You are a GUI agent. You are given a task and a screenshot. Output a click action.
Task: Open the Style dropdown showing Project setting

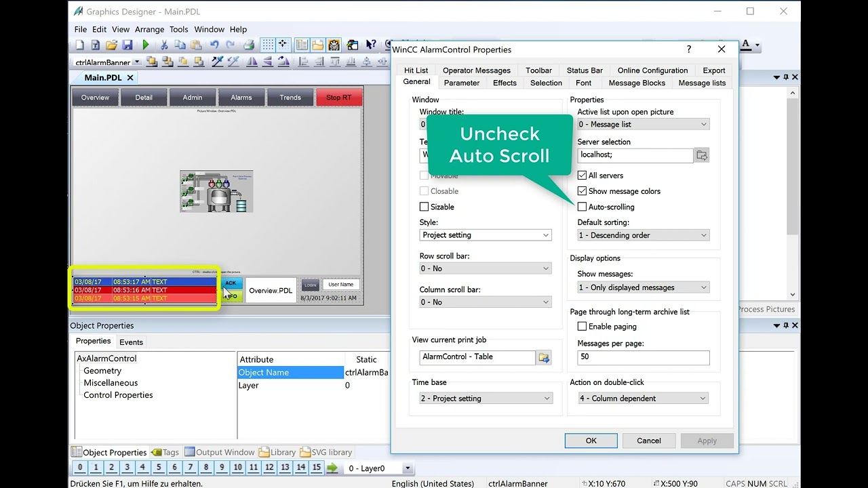pyautogui.click(x=486, y=235)
